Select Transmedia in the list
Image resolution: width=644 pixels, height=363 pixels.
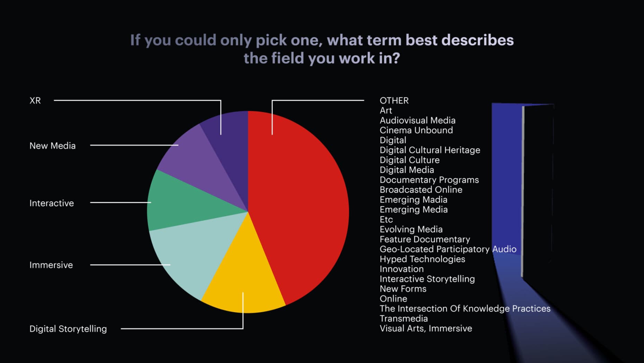[403, 319]
